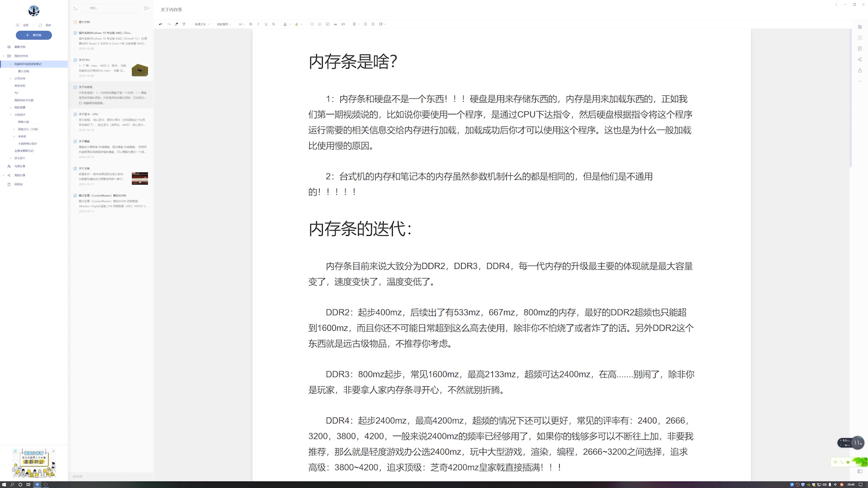
Task: Open the font size 14 dropdown
Action: 241,24
